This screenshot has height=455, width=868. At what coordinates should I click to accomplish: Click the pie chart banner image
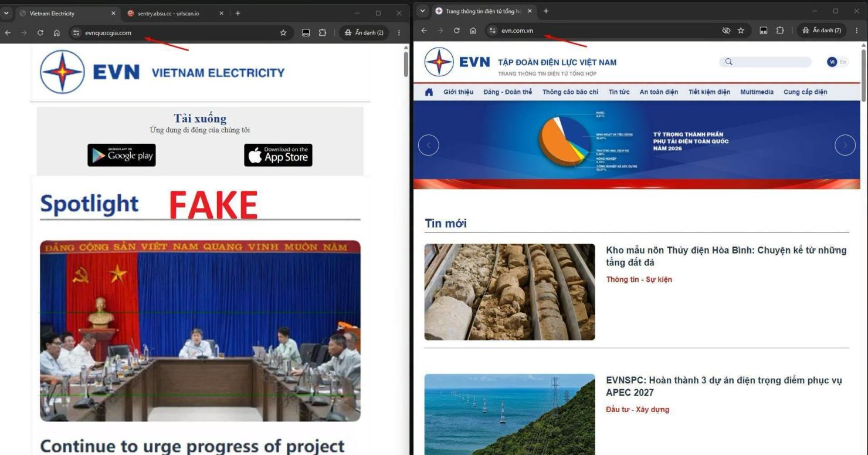click(636, 144)
